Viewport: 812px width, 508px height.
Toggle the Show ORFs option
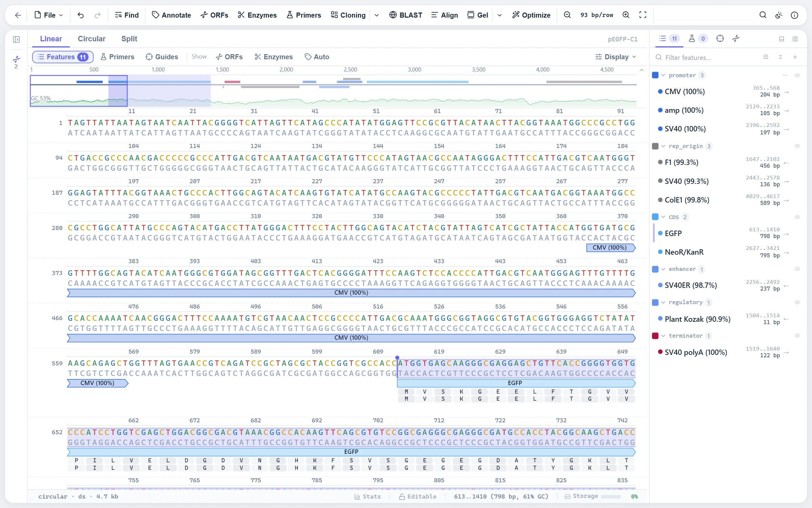click(229, 57)
